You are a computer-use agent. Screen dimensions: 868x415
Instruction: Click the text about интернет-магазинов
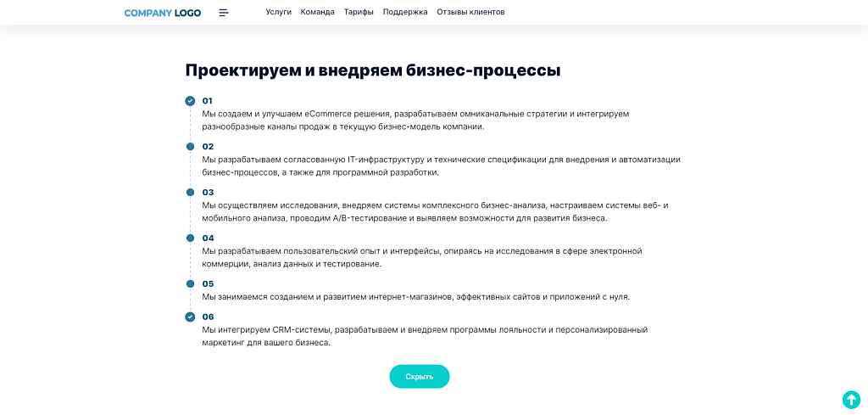(415, 296)
